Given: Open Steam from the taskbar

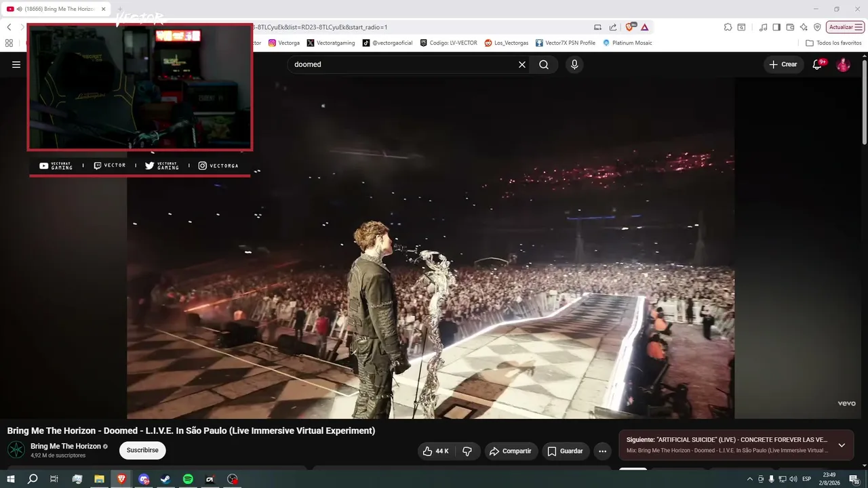Looking at the screenshot, I should (165, 479).
